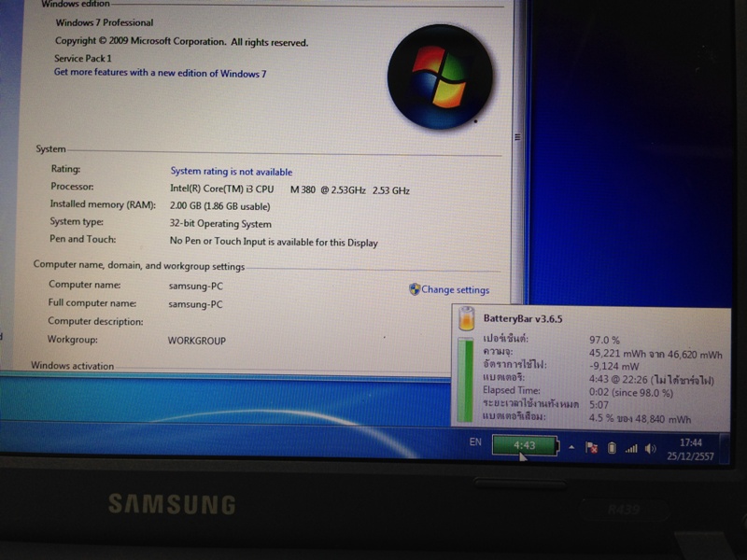747x560 pixels.
Task: Show hidden icons with the tray arrow
Action: 571,447
